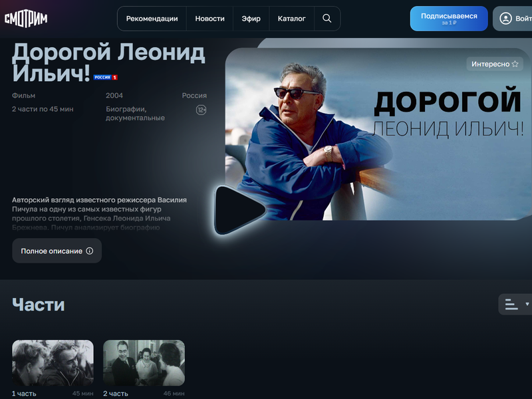Open the Рекомендации tab

[x=152, y=19]
